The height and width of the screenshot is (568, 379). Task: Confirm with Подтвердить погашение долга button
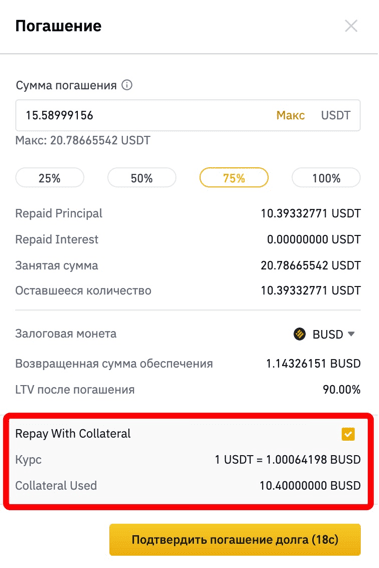(235, 539)
